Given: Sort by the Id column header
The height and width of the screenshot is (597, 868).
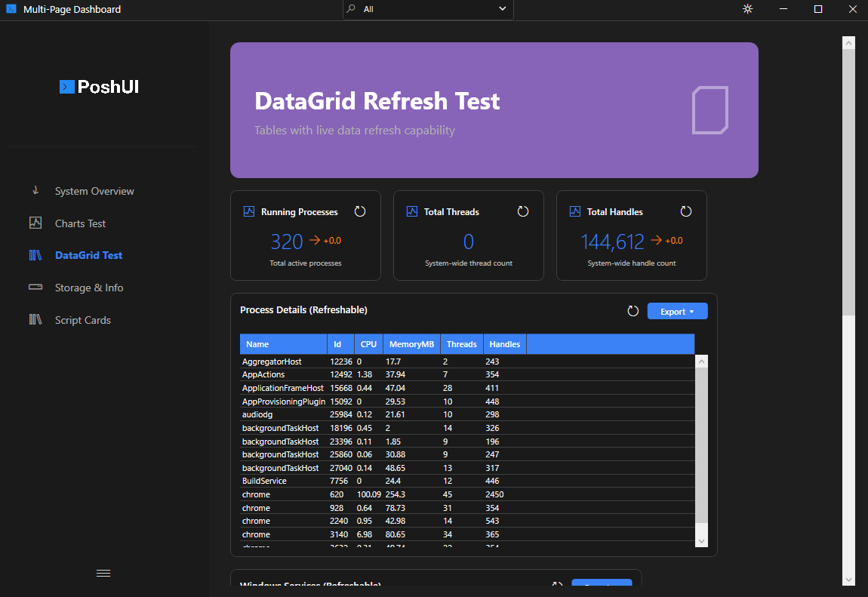Looking at the screenshot, I should point(341,344).
